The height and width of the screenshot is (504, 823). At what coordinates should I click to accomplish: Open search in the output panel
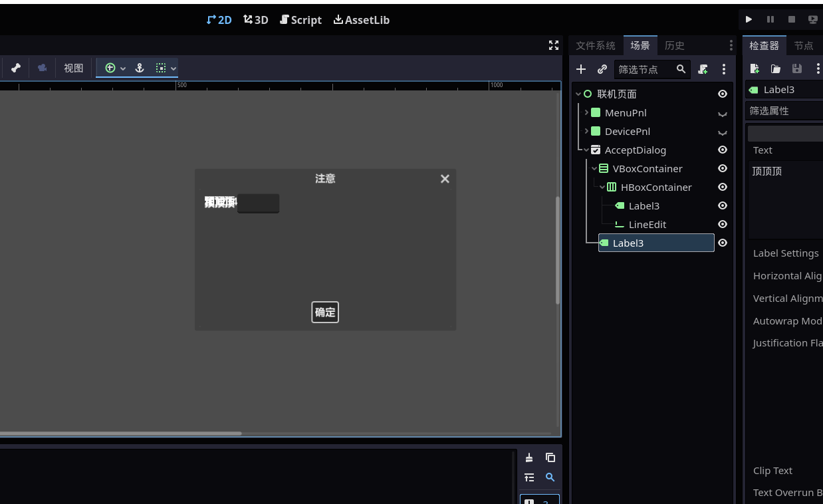click(550, 477)
